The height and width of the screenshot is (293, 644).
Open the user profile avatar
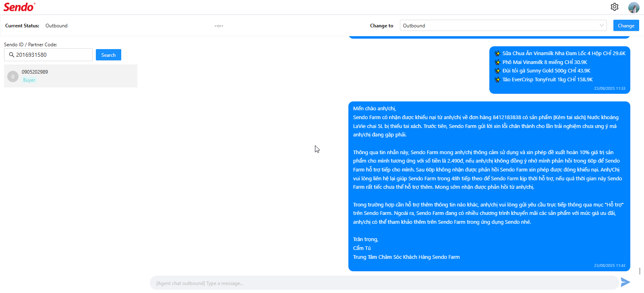click(634, 7)
